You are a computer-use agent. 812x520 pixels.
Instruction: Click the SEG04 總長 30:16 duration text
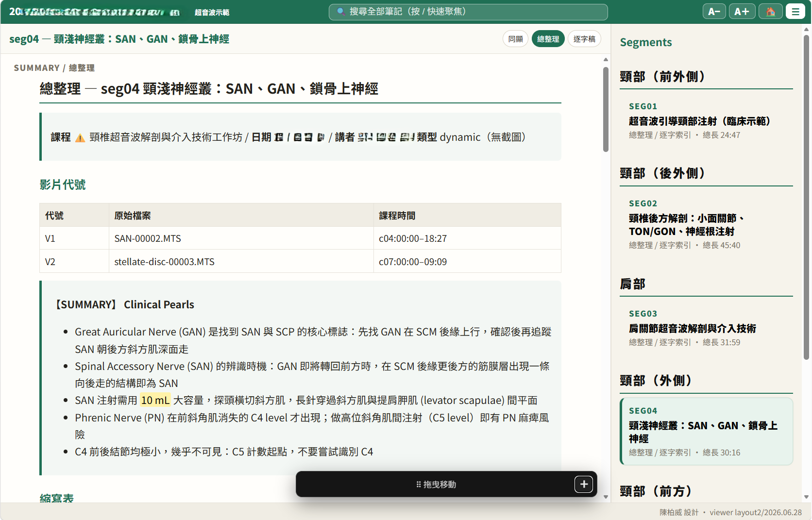click(x=721, y=453)
